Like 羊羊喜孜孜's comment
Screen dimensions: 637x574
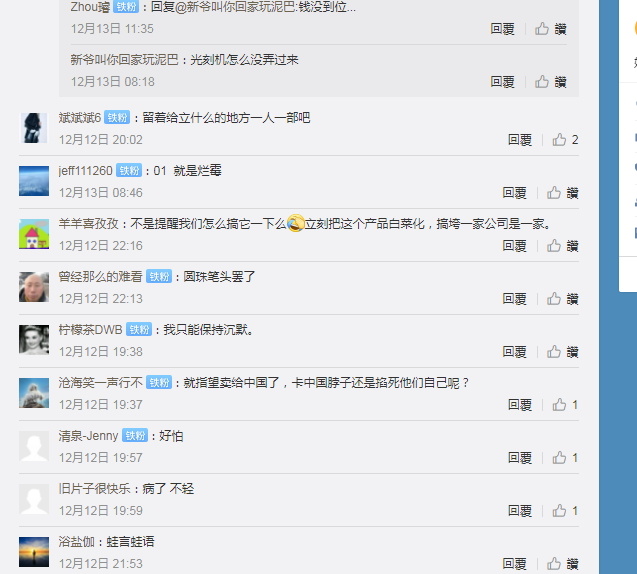[x=562, y=246]
